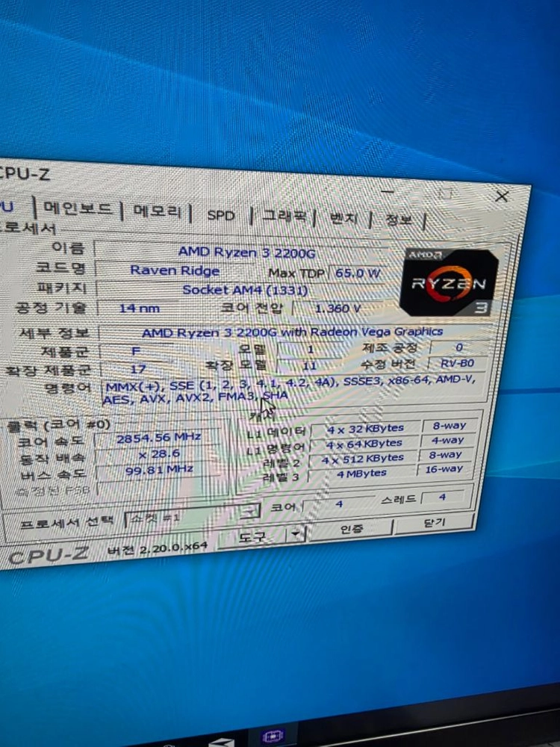Image resolution: width=560 pixels, height=747 pixels.
Task: Click the 16-way associativity value
Action: [x=444, y=469]
